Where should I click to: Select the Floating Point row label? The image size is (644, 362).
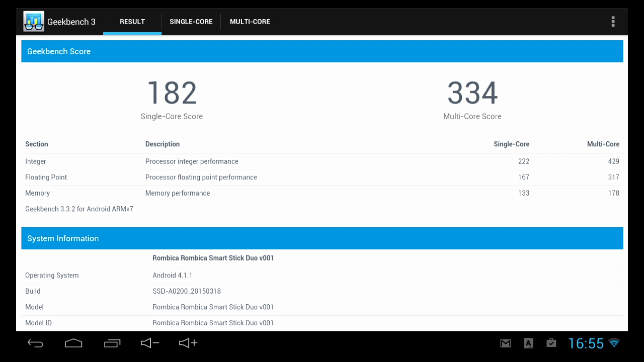pyautogui.click(x=46, y=177)
